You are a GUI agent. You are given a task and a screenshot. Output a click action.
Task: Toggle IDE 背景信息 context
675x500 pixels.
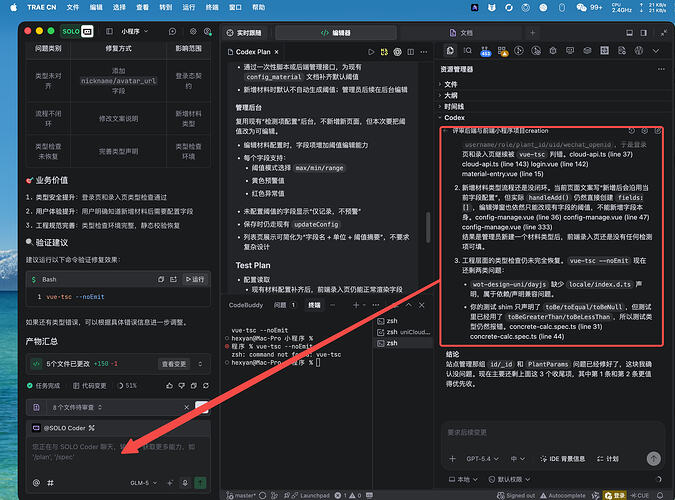coord(563,459)
